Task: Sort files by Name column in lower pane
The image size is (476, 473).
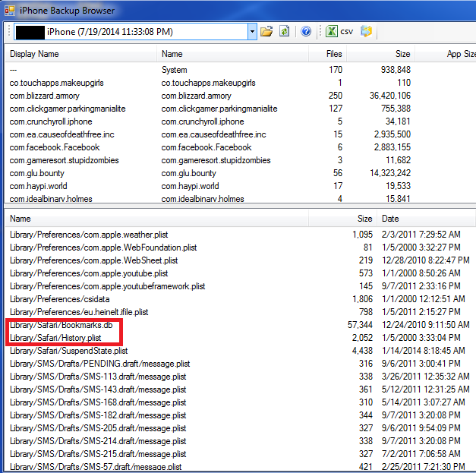Action: pyautogui.click(x=156, y=219)
